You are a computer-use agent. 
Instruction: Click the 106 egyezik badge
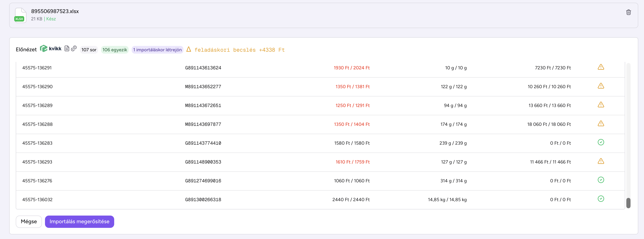[x=115, y=50]
